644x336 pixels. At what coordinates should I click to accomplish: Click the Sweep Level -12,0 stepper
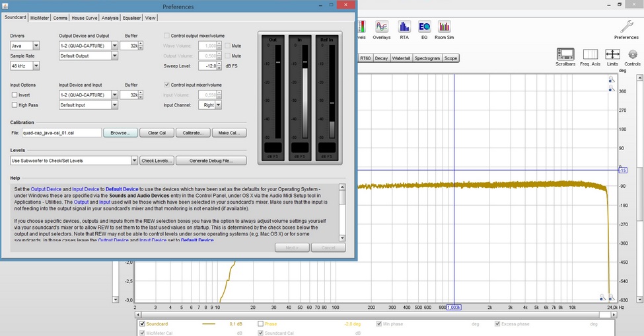[219, 65]
